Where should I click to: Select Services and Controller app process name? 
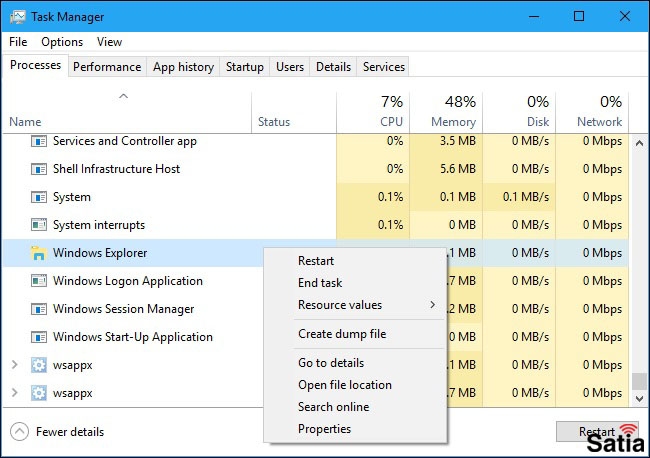pos(125,141)
